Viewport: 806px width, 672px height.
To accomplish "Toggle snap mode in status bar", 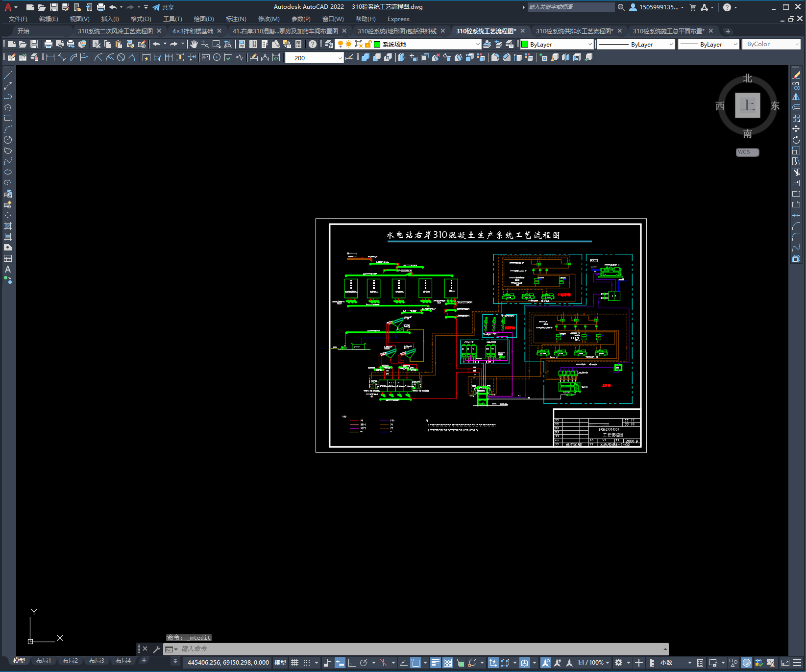I will 307,663.
